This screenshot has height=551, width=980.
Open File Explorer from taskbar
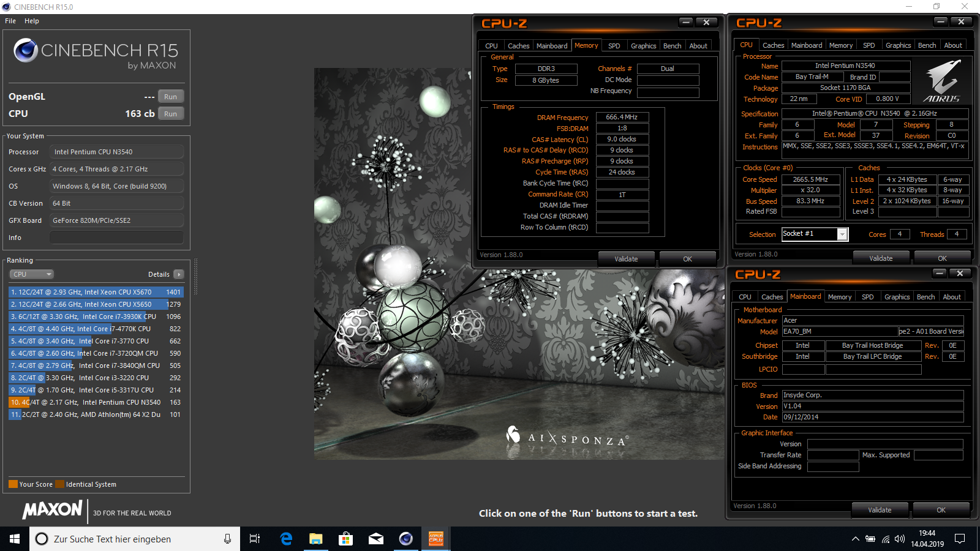[x=316, y=539]
